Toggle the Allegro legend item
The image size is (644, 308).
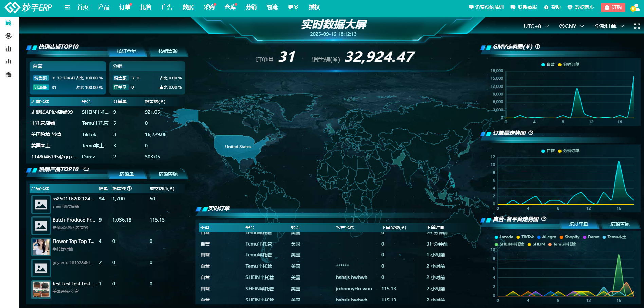547,237
